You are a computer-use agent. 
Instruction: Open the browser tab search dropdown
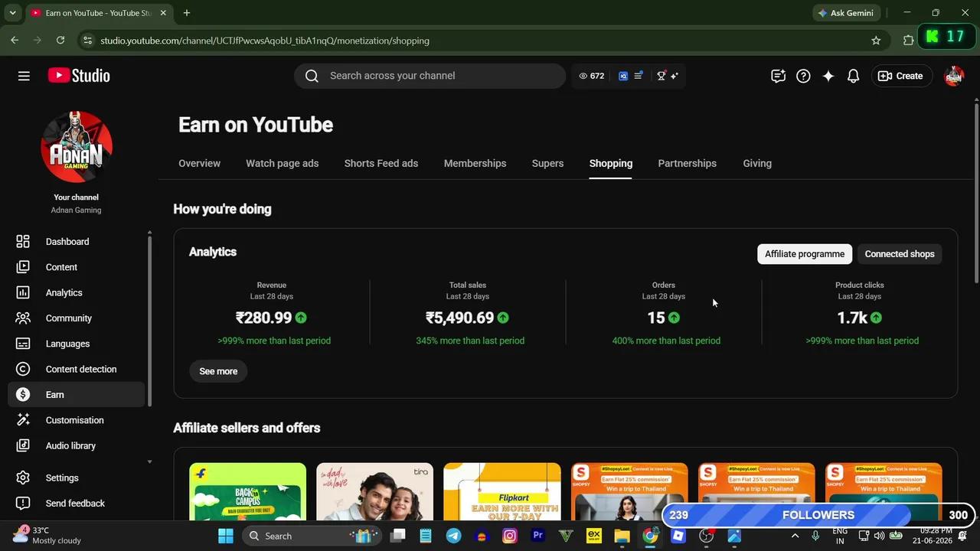pos(12,13)
